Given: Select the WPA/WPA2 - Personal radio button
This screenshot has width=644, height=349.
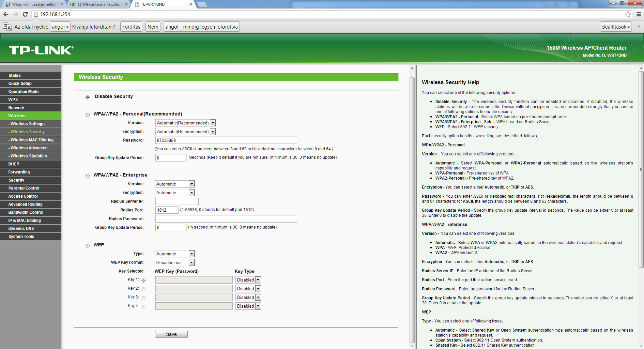Looking at the screenshot, I should [x=88, y=115].
